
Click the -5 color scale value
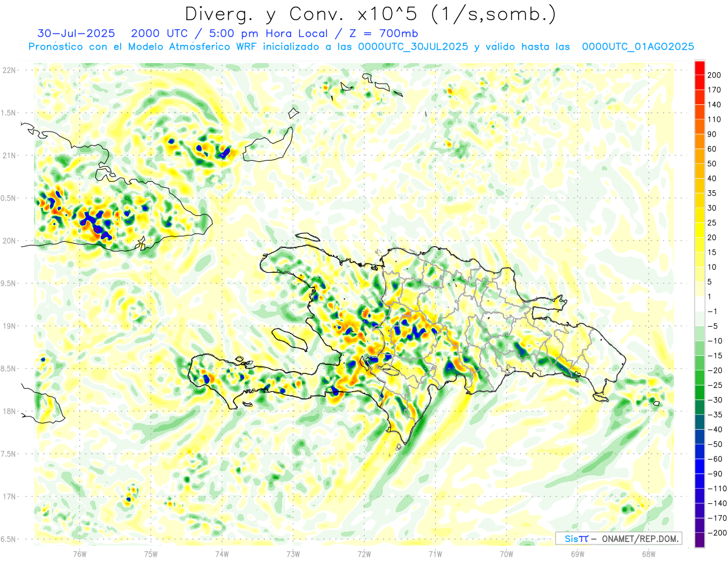click(714, 326)
